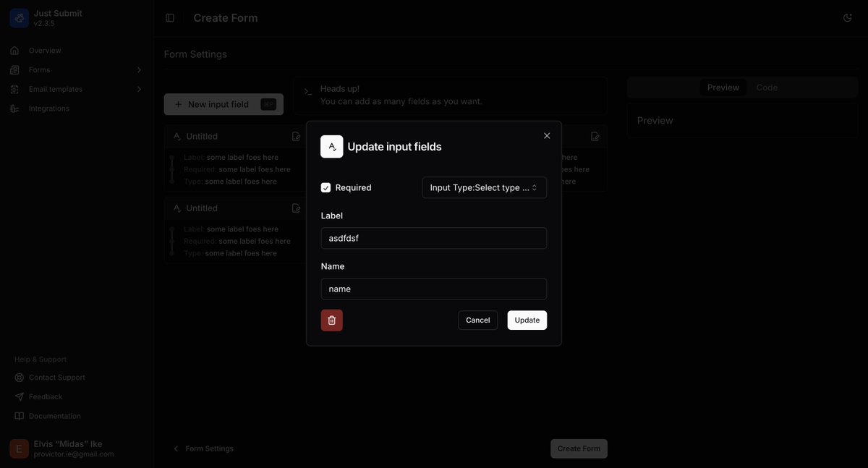Click the Integrations icon
Screen dimensions: 868x468
click(x=14, y=109)
